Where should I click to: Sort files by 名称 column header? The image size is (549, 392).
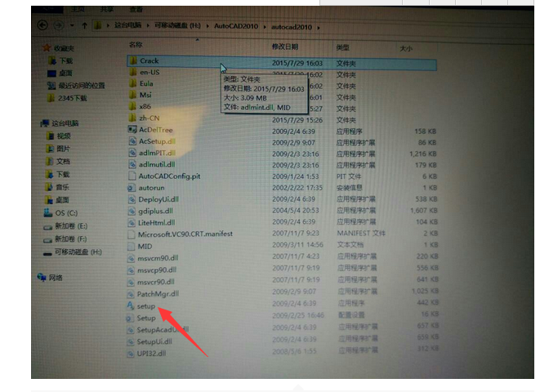136,44
